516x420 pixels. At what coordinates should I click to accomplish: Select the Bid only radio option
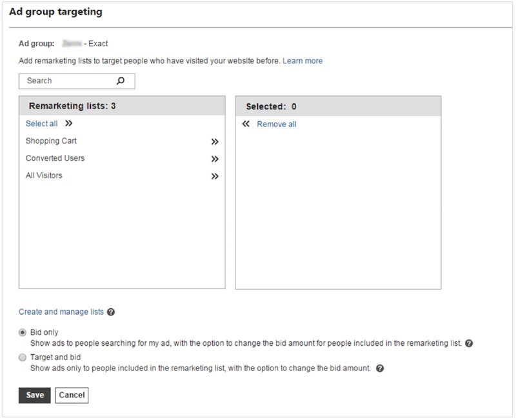pyautogui.click(x=23, y=332)
